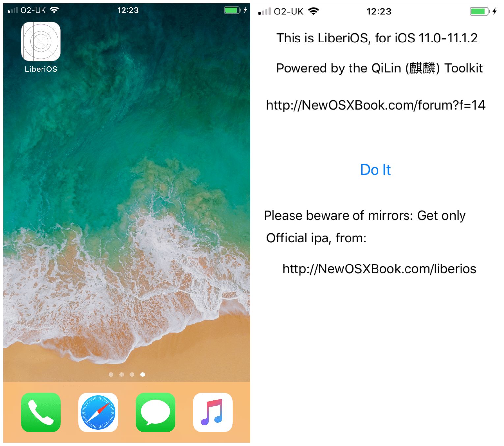This screenshot has width=504, height=446.
Task: Tap the Wi-Fi icon on the LiberiOS screen
Action: point(314,12)
